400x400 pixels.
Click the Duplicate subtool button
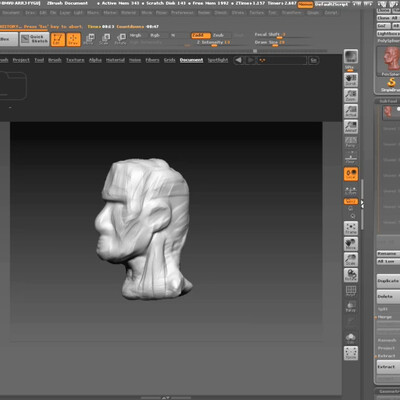click(388, 281)
